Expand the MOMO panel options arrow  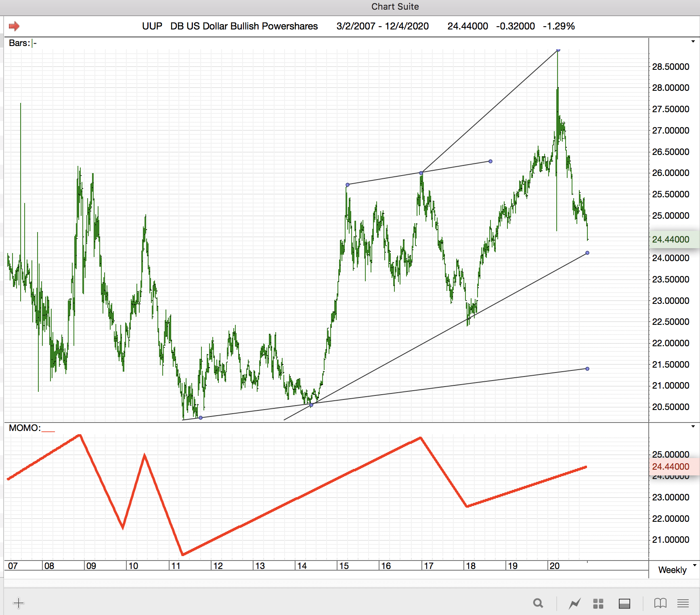(x=693, y=427)
